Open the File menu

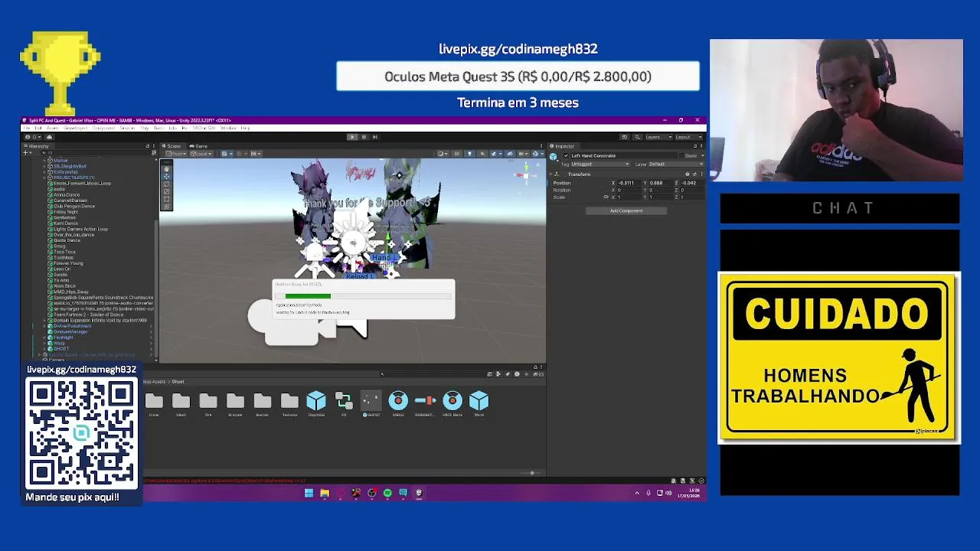[27, 128]
